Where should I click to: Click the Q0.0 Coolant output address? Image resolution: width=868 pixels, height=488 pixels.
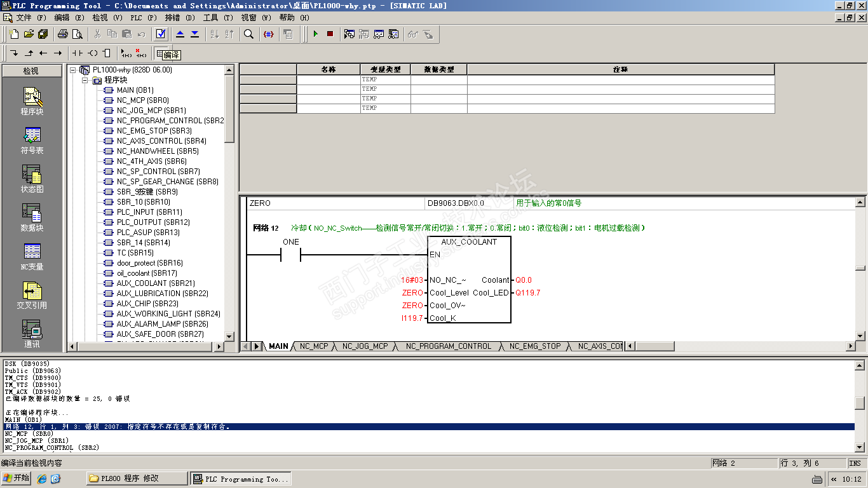(524, 280)
